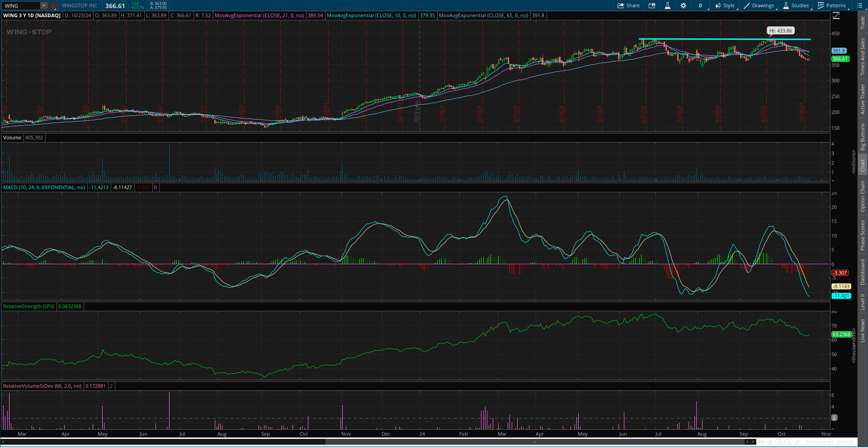Open the Option Chain side tab
This screenshot has width=868, height=447.
[x=863, y=196]
